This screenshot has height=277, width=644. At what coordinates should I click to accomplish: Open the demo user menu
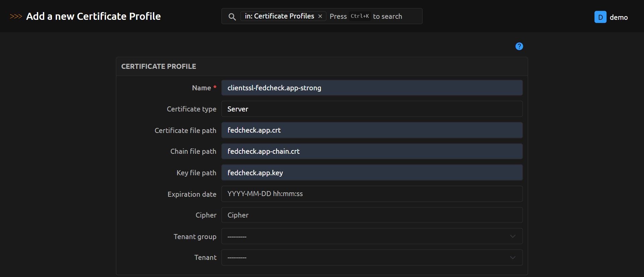619,17
